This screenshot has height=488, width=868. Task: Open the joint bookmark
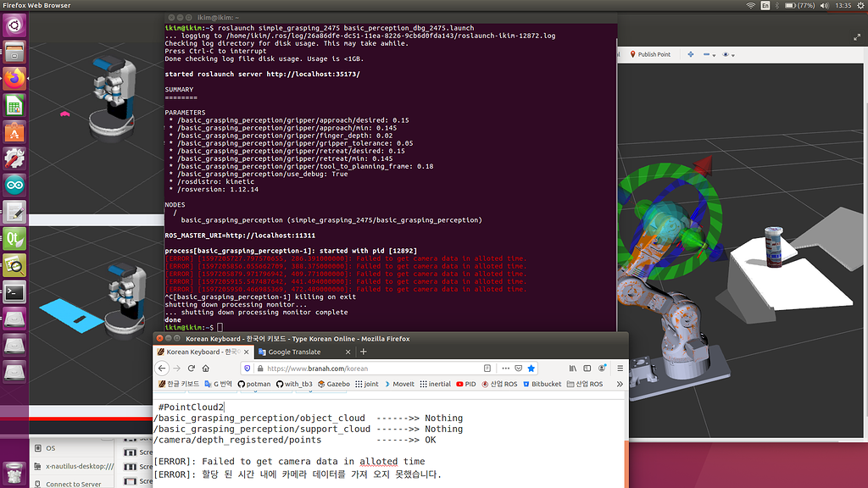(366, 384)
